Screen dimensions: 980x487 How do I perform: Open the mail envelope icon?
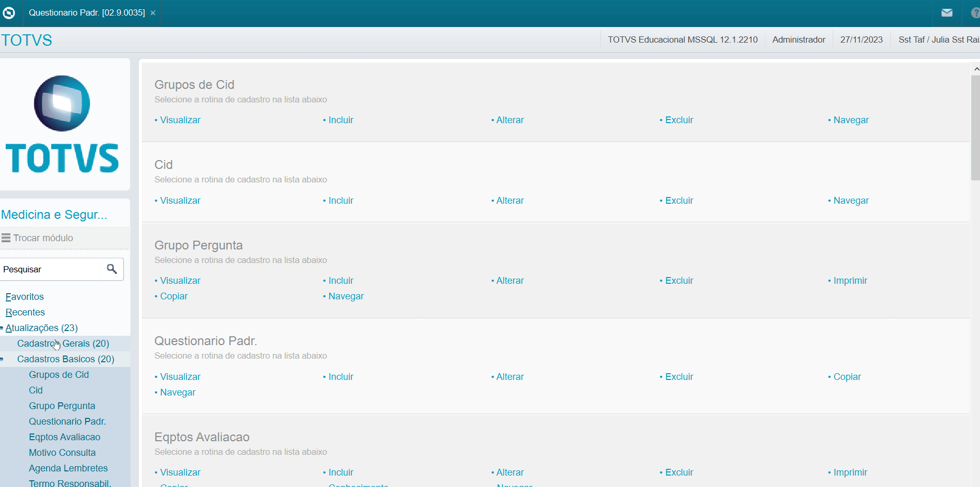pos(947,12)
